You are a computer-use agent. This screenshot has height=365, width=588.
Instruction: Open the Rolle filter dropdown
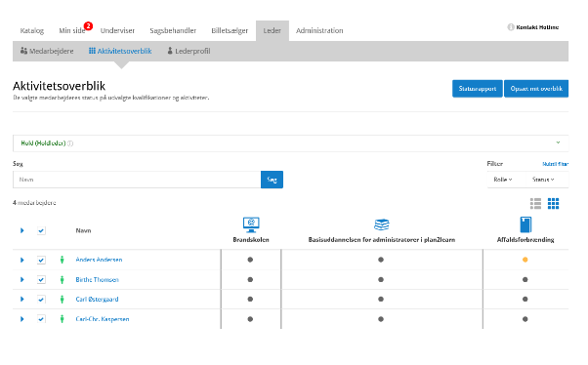tap(503, 180)
